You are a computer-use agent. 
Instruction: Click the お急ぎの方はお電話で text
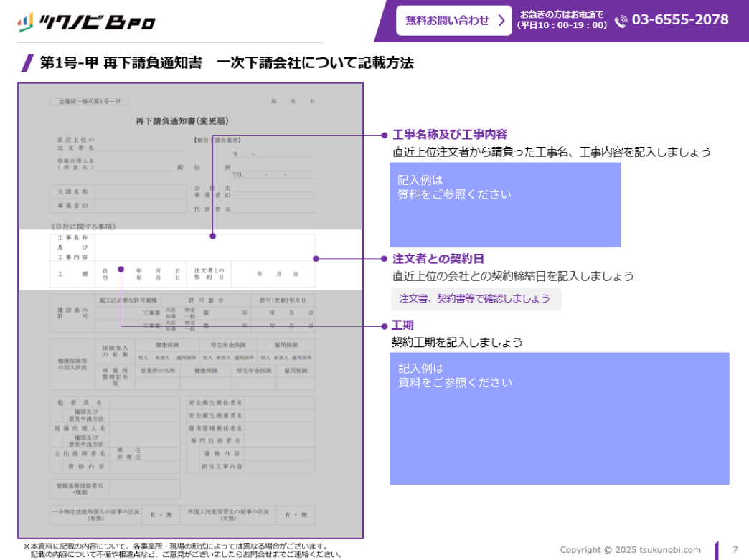coord(562,14)
